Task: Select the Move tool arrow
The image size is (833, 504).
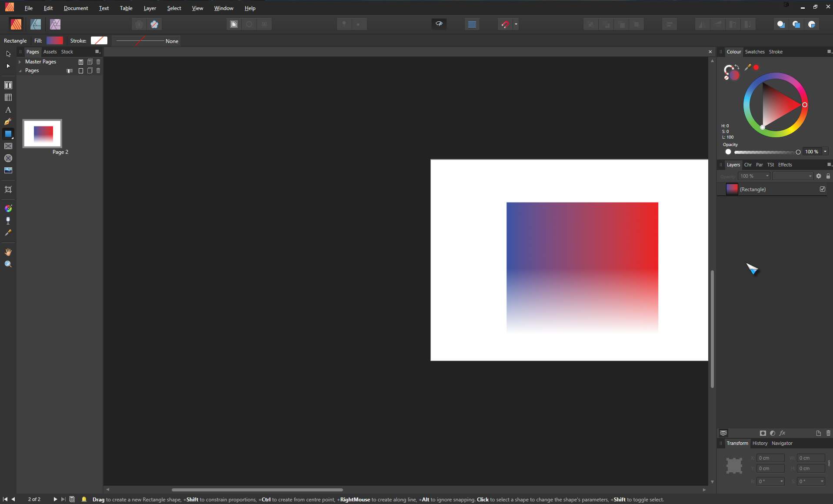Action: pos(8,54)
